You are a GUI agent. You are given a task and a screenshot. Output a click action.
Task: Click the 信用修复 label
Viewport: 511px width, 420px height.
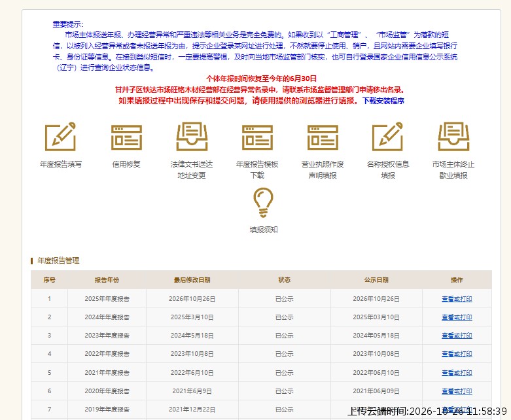point(126,164)
